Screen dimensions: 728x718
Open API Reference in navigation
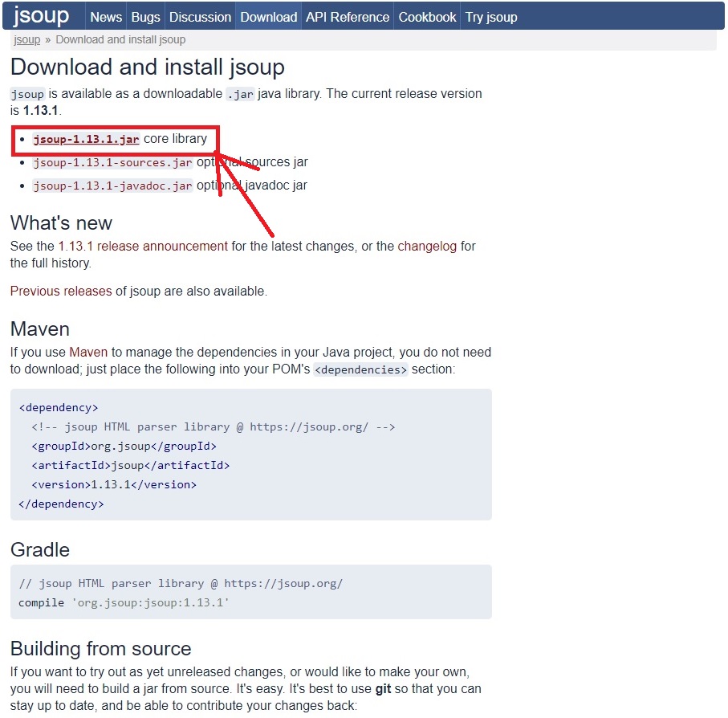(348, 17)
